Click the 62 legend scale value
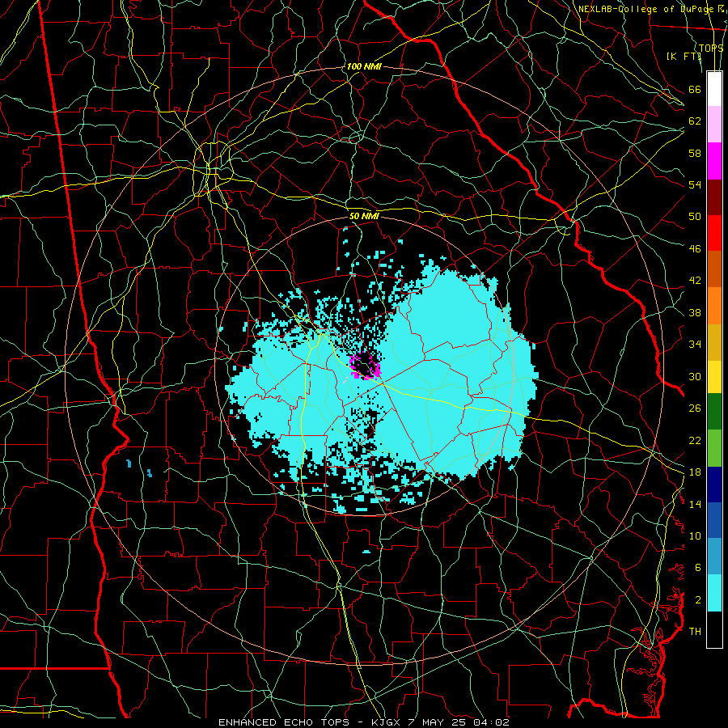 click(695, 121)
